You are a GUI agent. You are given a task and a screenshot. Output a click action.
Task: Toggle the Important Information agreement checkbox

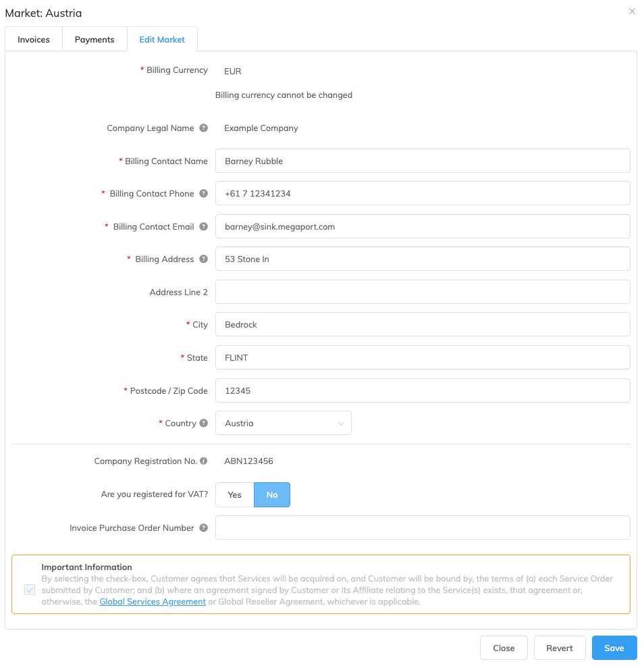pos(30,590)
